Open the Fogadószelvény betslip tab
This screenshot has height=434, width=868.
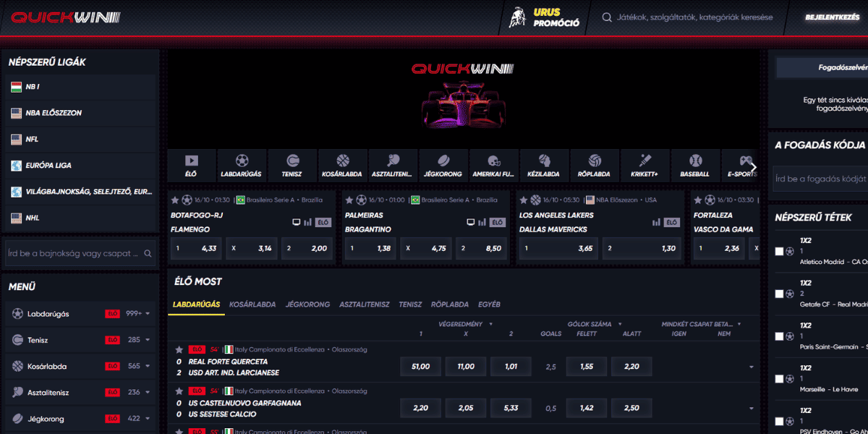(823, 67)
